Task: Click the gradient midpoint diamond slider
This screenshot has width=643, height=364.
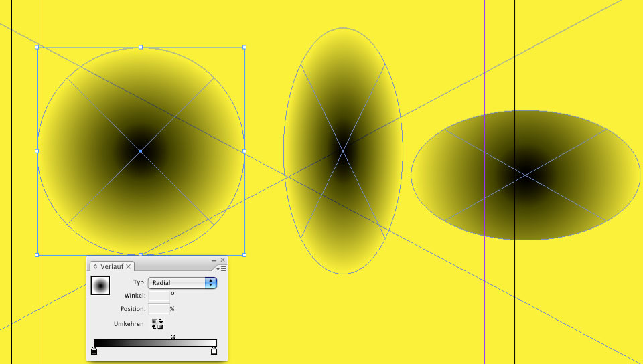Action: [x=173, y=337]
